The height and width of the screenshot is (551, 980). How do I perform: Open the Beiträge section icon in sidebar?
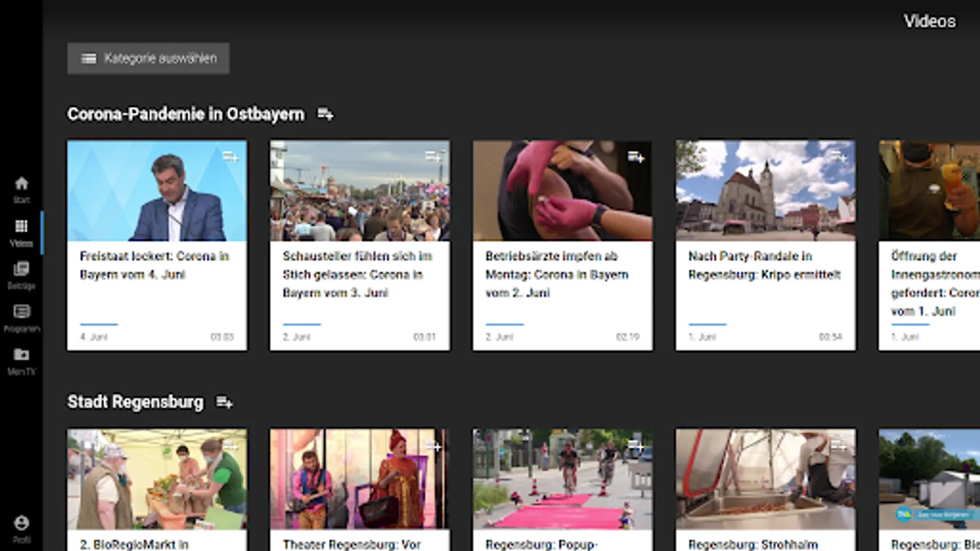21,269
